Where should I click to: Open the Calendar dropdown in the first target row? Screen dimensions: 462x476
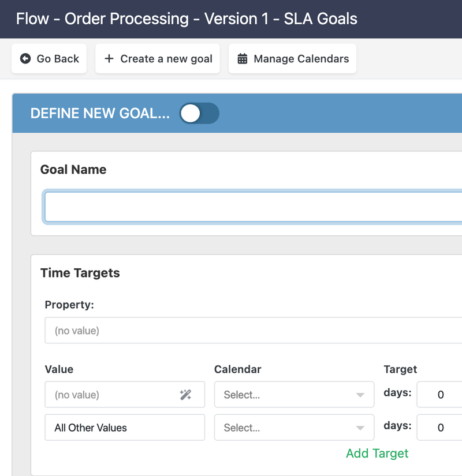295,395
